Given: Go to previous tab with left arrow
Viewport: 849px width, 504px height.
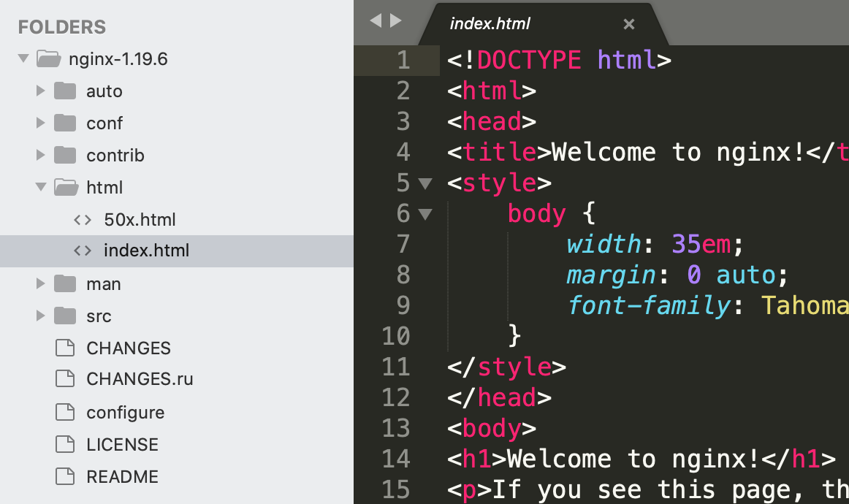Looking at the screenshot, I should pos(376,20).
